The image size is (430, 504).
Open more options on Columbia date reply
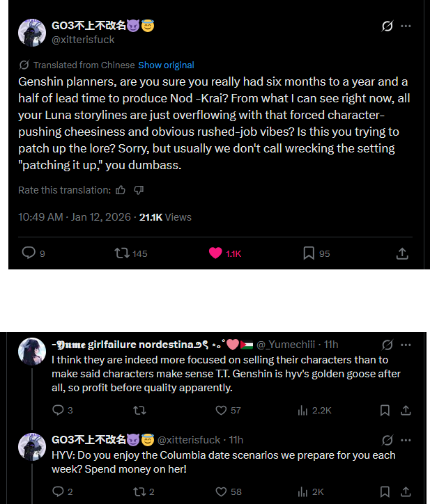[x=406, y=440]
